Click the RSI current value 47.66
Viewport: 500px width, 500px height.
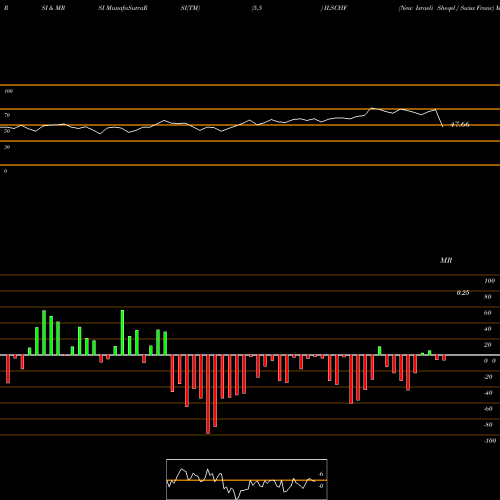pyautogui.click(x=460, y=124)
